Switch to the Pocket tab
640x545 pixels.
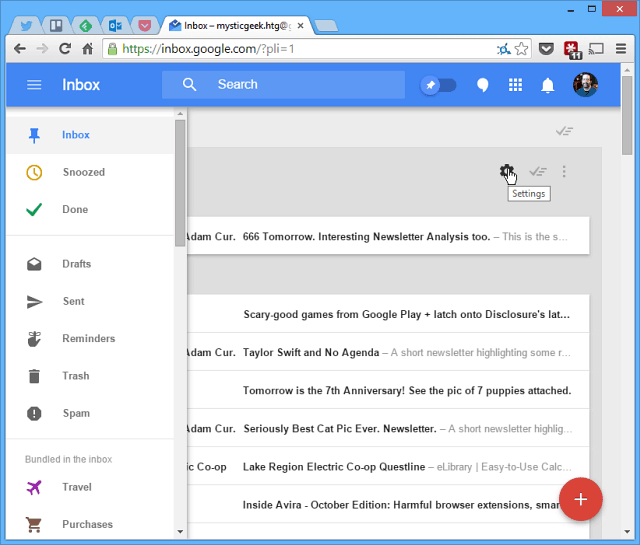[x=144, y=26]
